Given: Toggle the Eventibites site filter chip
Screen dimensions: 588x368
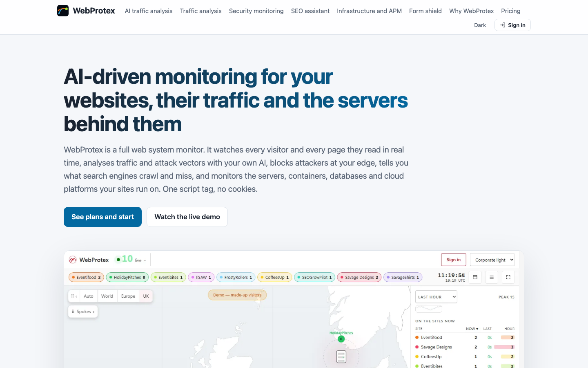Looking at the screenshot, I should point(168,277).
